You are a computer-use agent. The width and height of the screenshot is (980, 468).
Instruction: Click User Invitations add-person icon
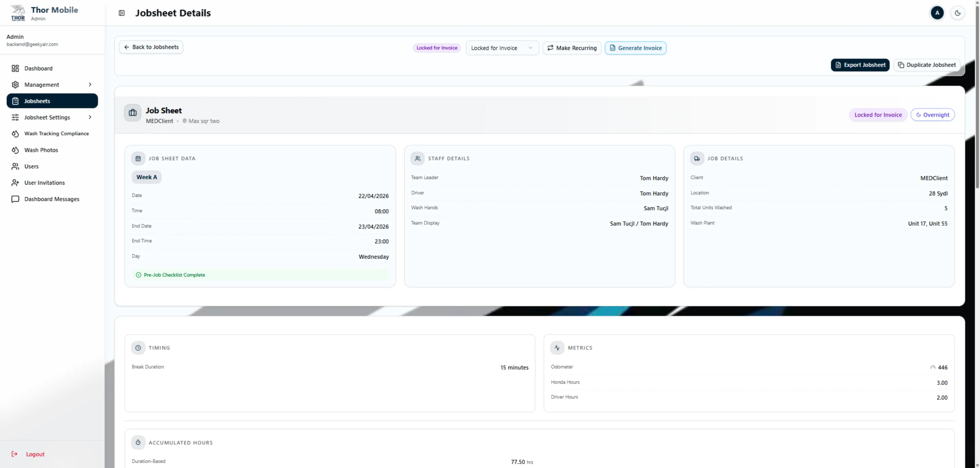(15, 183)
